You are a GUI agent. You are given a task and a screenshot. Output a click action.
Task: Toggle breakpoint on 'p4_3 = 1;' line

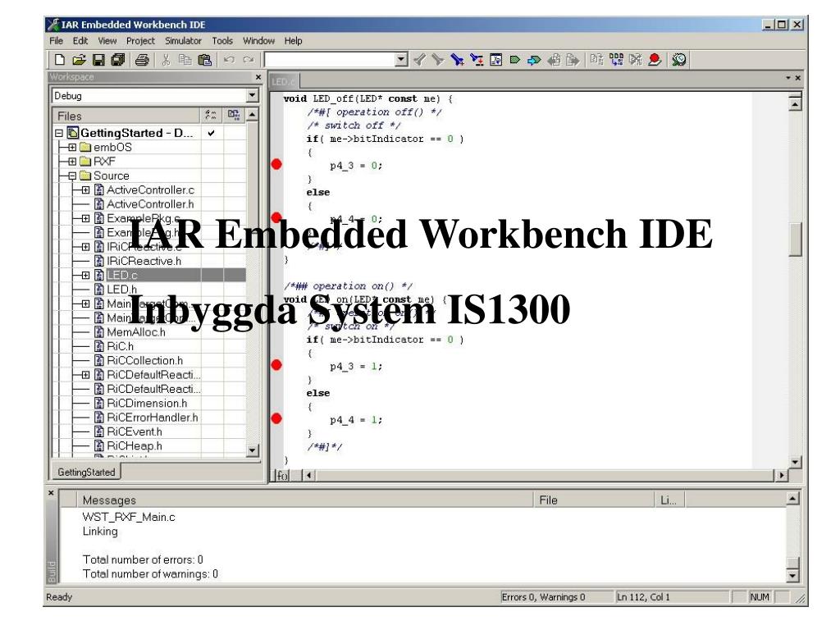[276, 365]
